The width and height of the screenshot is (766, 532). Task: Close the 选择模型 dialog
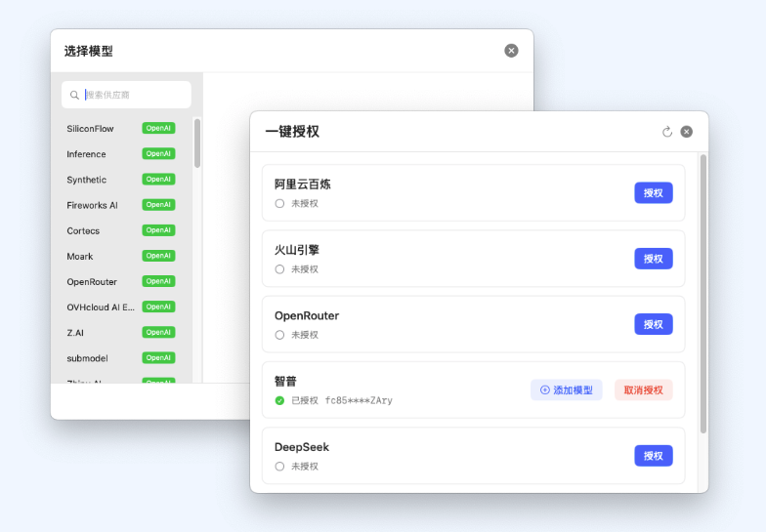tap(511, 51)
